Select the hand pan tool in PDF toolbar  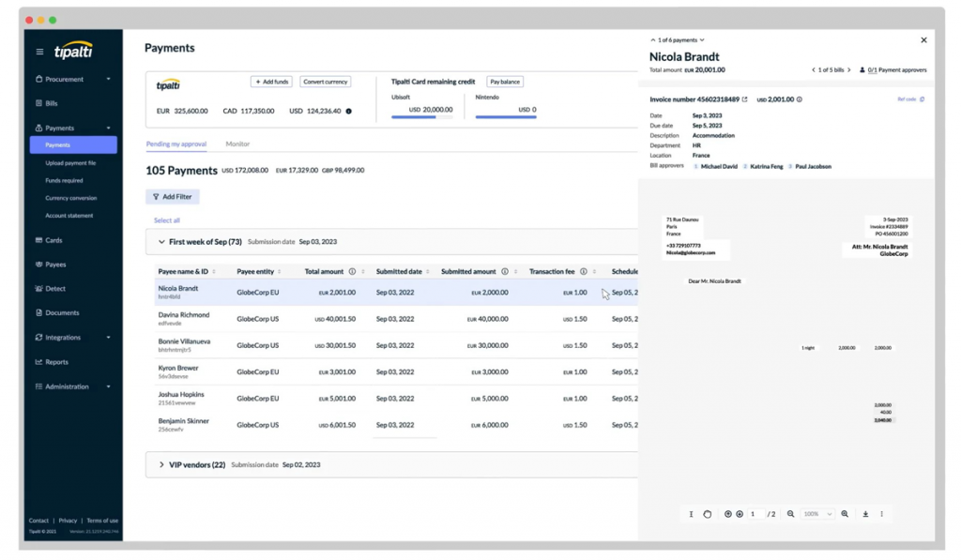[x=708, y=514]
